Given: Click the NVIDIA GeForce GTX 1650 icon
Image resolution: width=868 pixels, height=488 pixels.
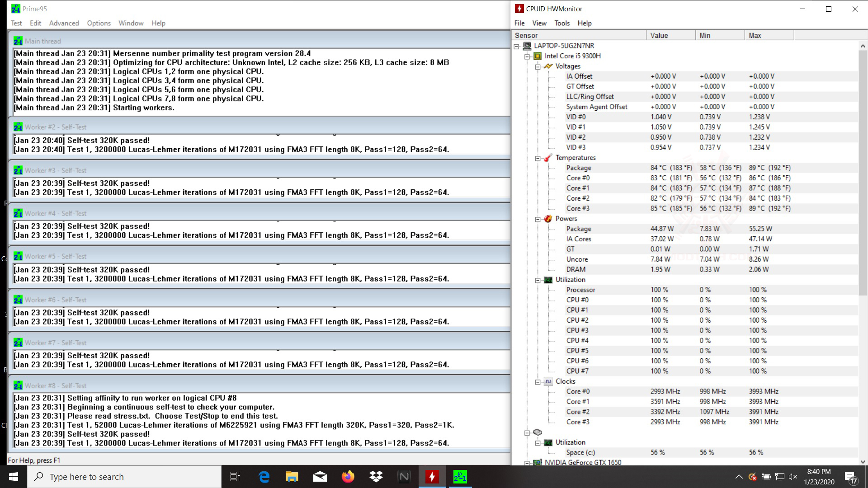Looking at the screenshot, I should pos(538,462).
